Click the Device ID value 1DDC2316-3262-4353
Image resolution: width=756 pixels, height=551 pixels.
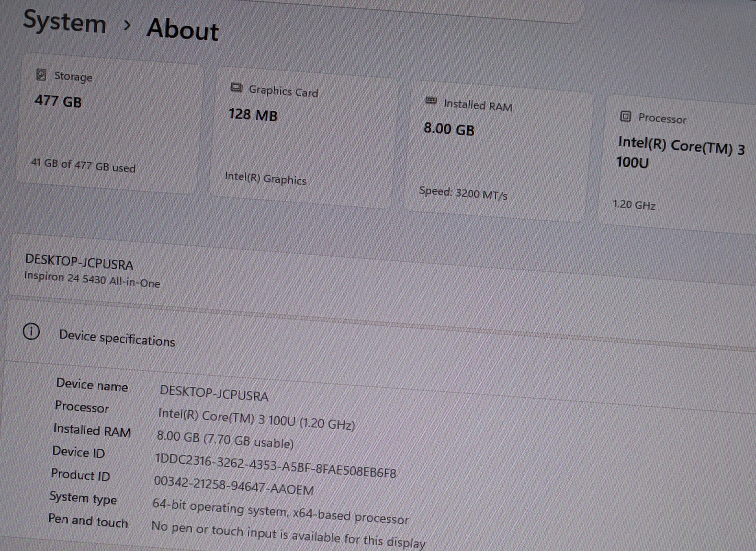tap(275, 466)
